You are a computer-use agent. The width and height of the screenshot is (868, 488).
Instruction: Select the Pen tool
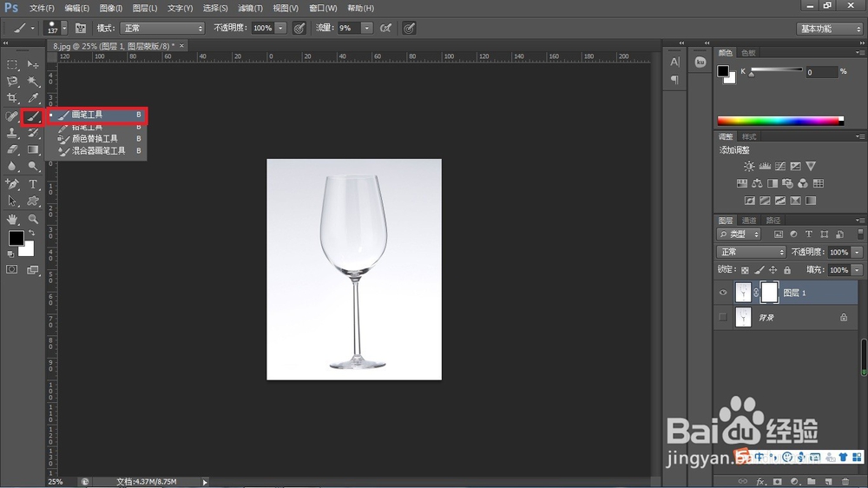[12, 184]
